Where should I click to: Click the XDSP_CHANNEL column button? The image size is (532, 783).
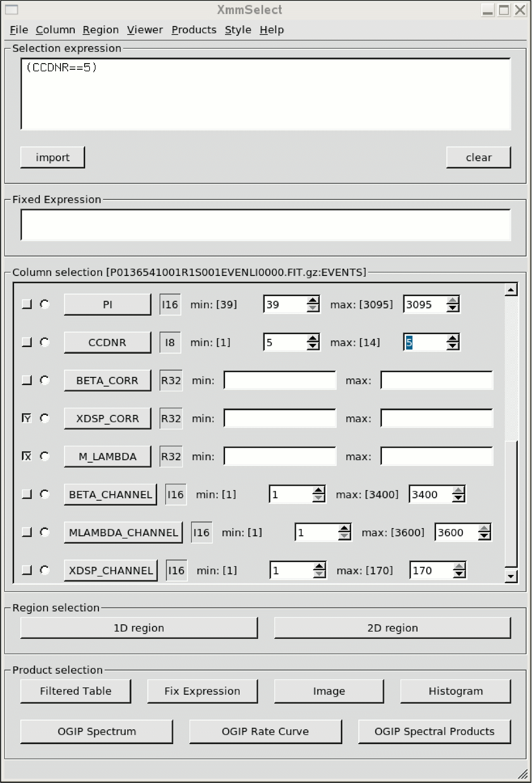click(111, 571)
